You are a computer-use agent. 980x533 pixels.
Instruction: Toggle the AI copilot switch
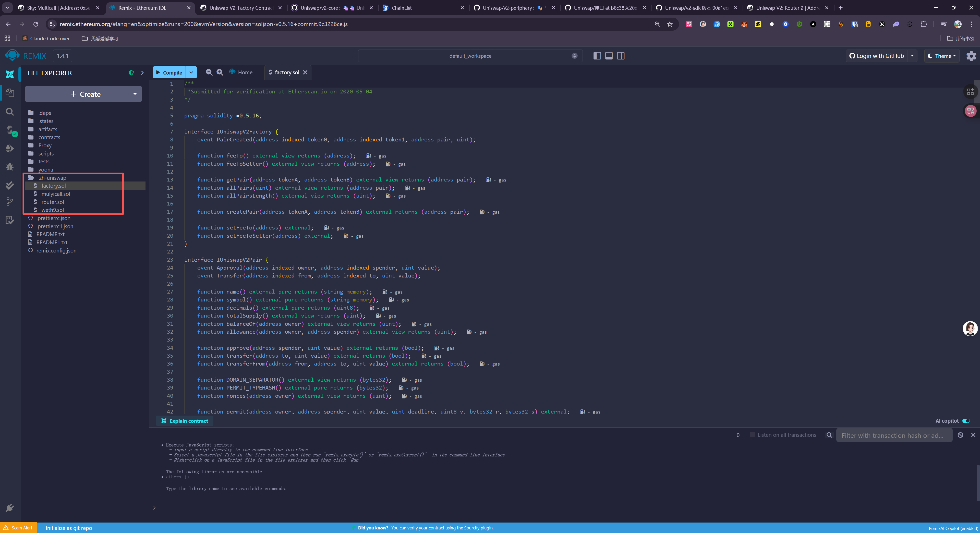coord(966,421)
